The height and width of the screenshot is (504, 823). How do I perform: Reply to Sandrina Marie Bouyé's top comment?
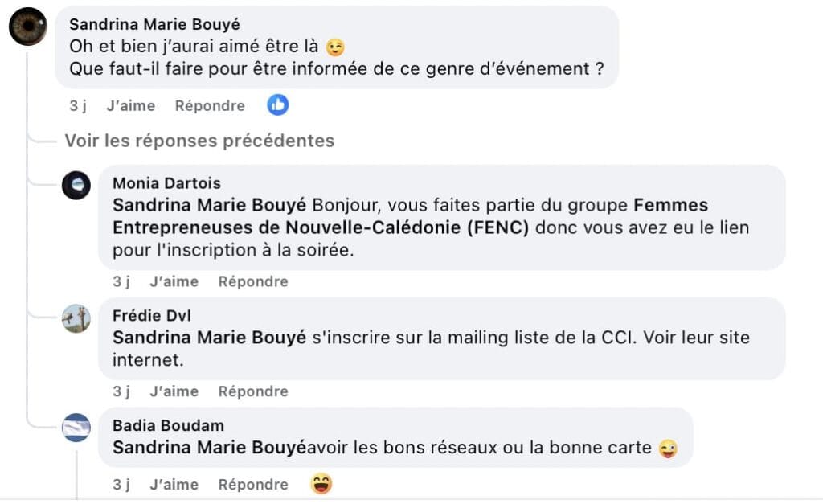pos(210,105)
